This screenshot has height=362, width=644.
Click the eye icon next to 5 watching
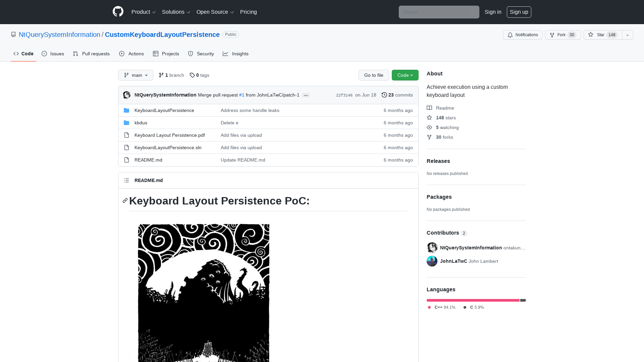point(429,127)
